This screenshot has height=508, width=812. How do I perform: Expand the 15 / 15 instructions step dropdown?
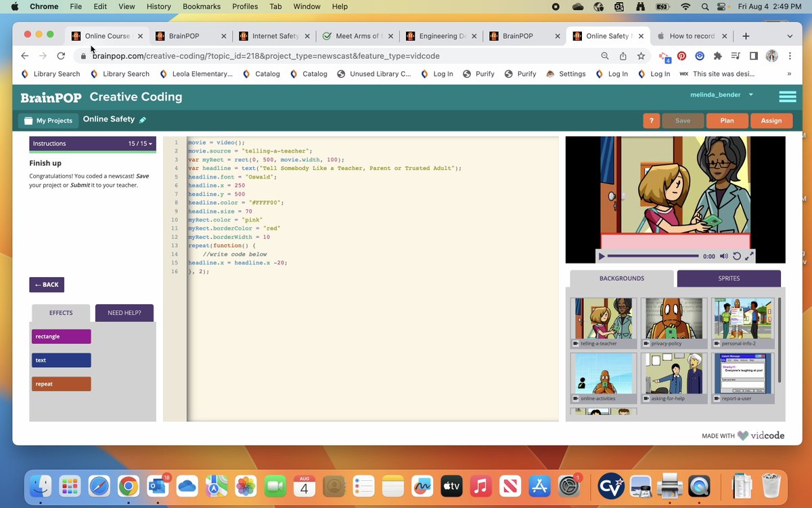(141, 144)
